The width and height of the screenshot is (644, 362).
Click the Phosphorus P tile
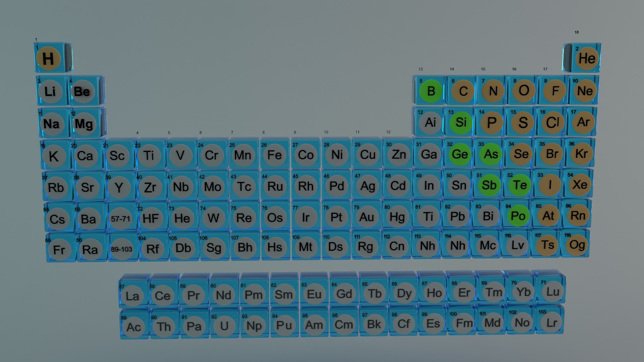pyautogui.click(x=490, y=122)
